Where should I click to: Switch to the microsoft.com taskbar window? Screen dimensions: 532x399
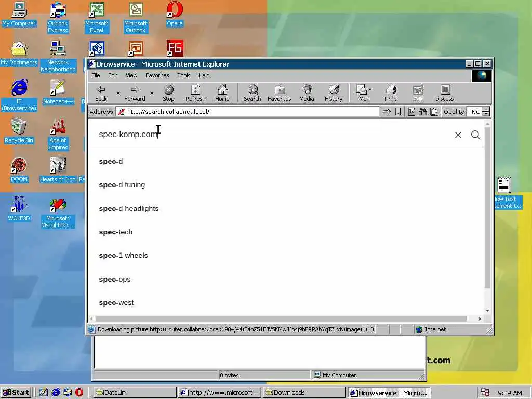[219, 393]
